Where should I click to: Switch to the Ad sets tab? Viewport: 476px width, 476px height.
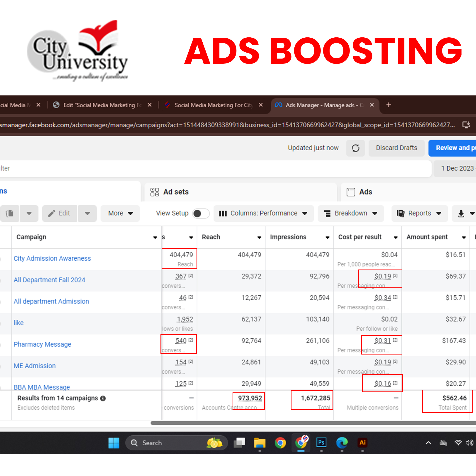coord(176,192)
